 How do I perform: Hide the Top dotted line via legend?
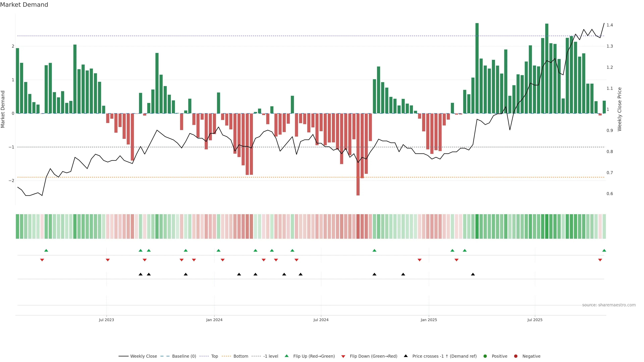pyautogui.click(x=214, y=356)
